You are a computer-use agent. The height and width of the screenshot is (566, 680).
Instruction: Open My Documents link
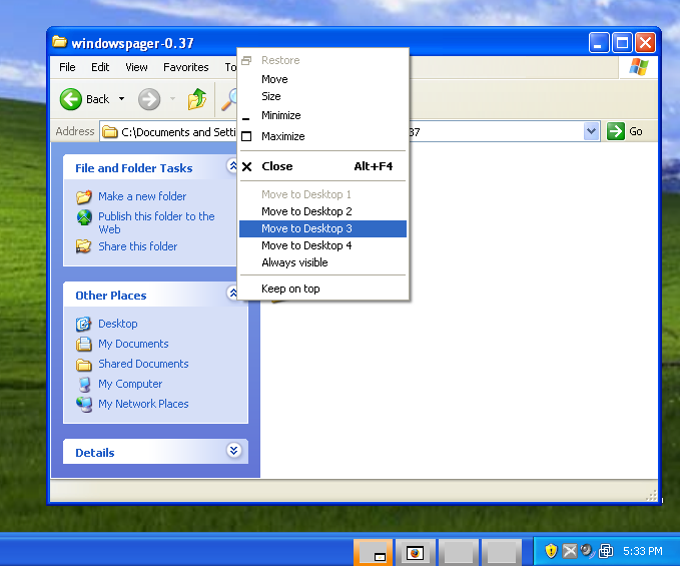(133, 344)
